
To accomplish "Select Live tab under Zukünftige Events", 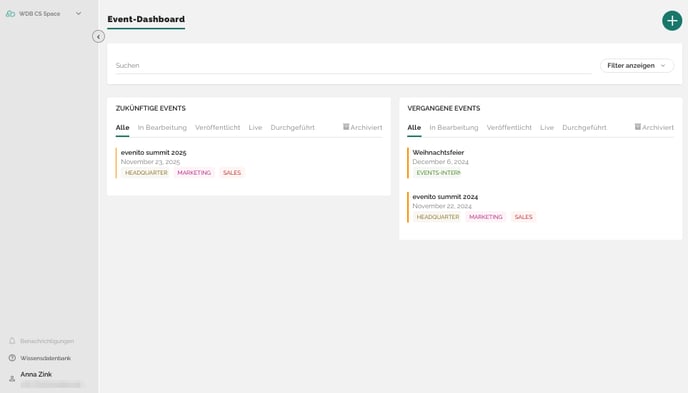I will [255, 127].
